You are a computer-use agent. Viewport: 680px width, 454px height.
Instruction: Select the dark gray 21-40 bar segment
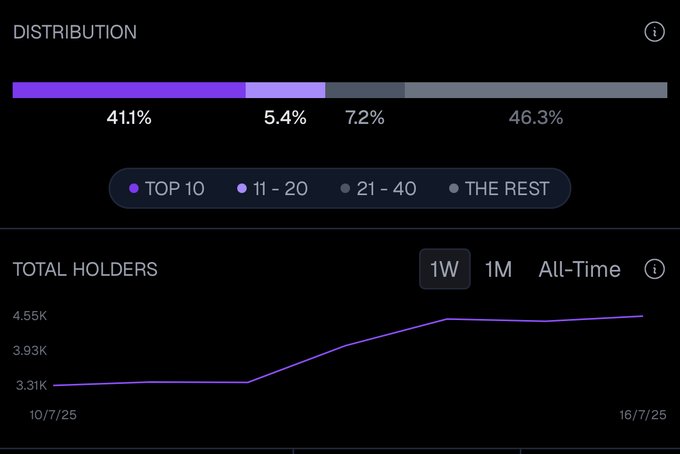(365, 90)
